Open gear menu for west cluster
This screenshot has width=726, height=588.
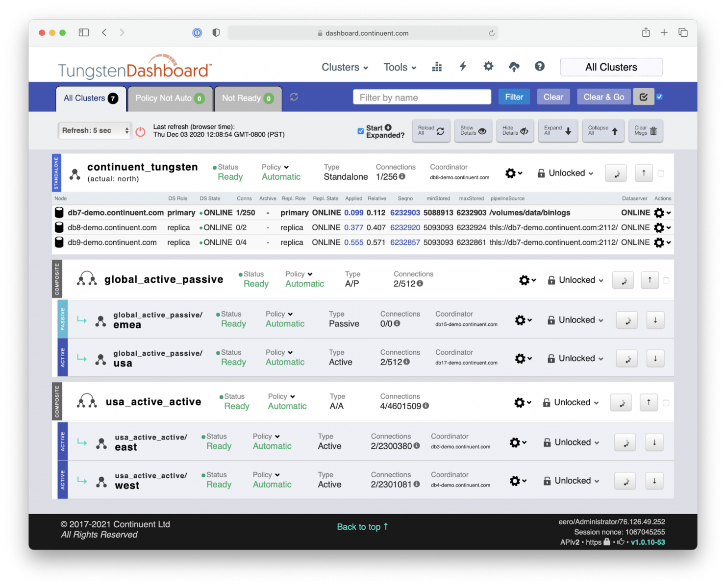pyautogui.click(x=518, y=481)
